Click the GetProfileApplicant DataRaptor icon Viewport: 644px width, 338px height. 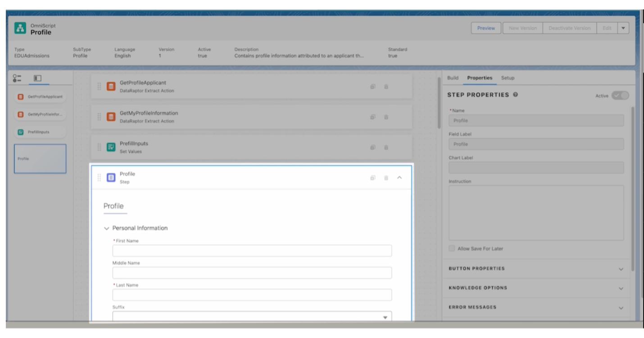point(111,86)
